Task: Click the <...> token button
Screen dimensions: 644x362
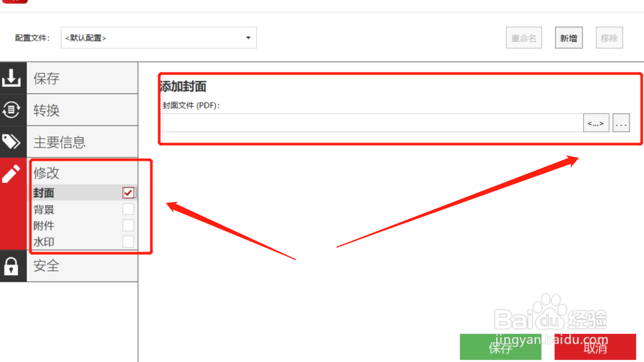Action: pyautogui.click(x=596, y=123)
